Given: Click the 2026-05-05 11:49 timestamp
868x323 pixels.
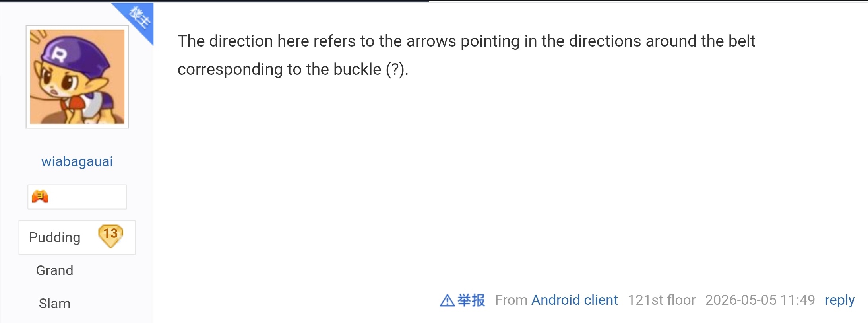Looking at the screenshot, I should pyautogui.click(x=760, y=300).
